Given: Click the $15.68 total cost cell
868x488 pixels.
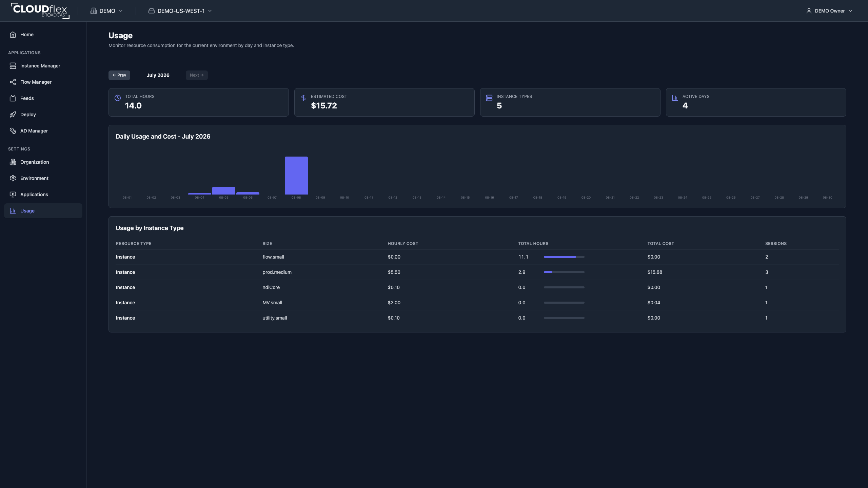Looking at the screenshot, I should [655, 272].
